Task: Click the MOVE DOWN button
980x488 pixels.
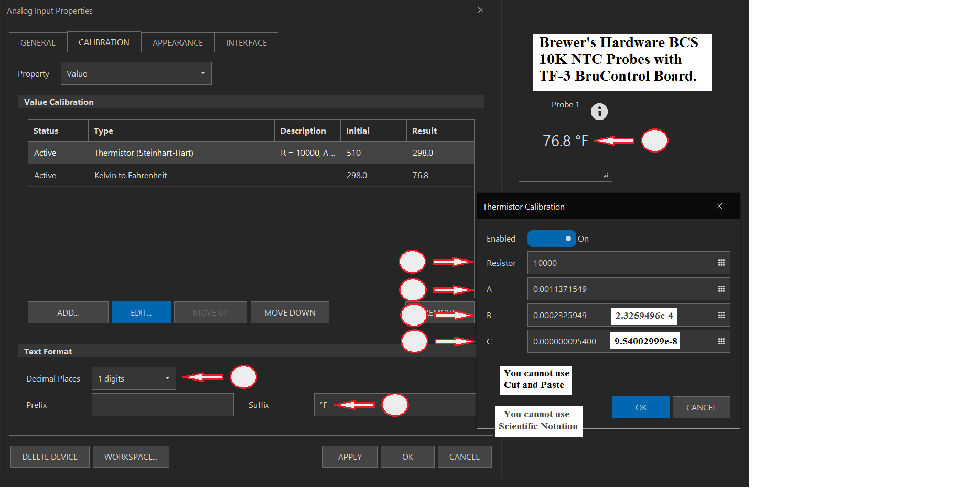Action: [x=290, y=312]
